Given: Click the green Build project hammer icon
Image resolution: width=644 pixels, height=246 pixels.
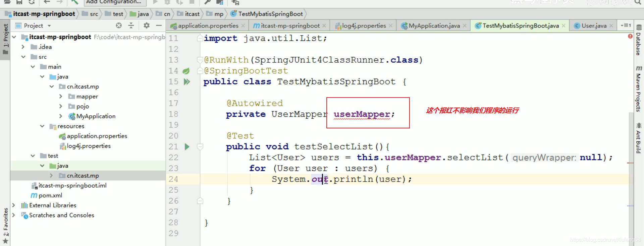Looking at the screenshot, I should coord(74,2).
